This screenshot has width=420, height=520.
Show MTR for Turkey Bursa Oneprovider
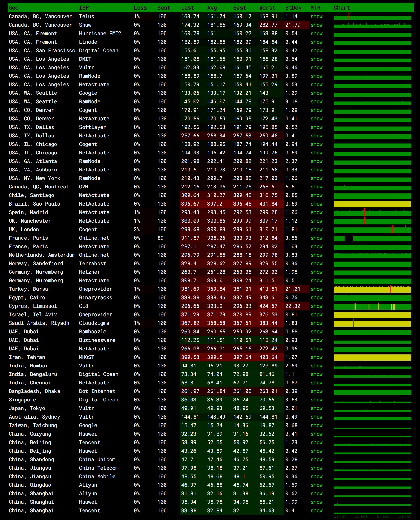(317, 289)
